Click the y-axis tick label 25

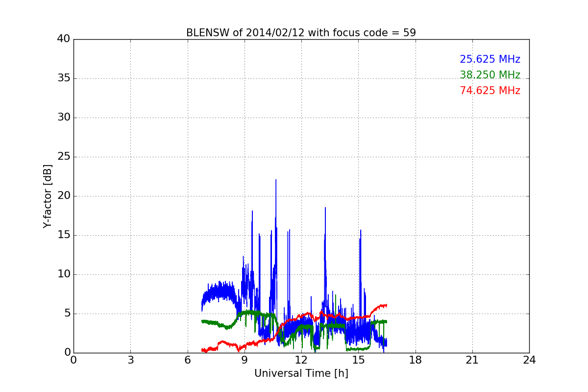(x=64, y=157)
